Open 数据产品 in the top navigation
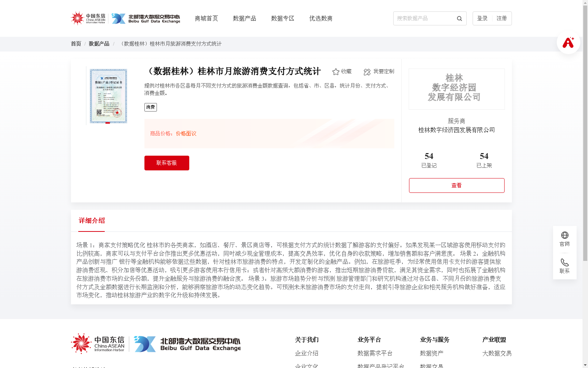The width and height of the screenshot is (588, 368). (x=244, y=18)
